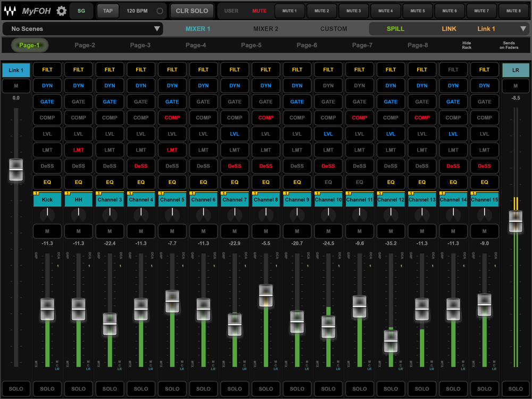
Task: Click the Channel 12 fader handle
Action: (x=390, y=341)
